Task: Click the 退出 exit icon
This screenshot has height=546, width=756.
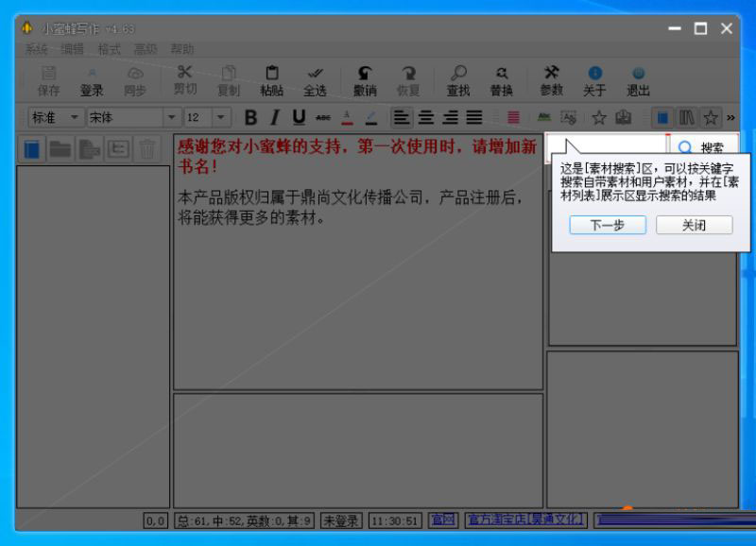Action: click(638, 81)
